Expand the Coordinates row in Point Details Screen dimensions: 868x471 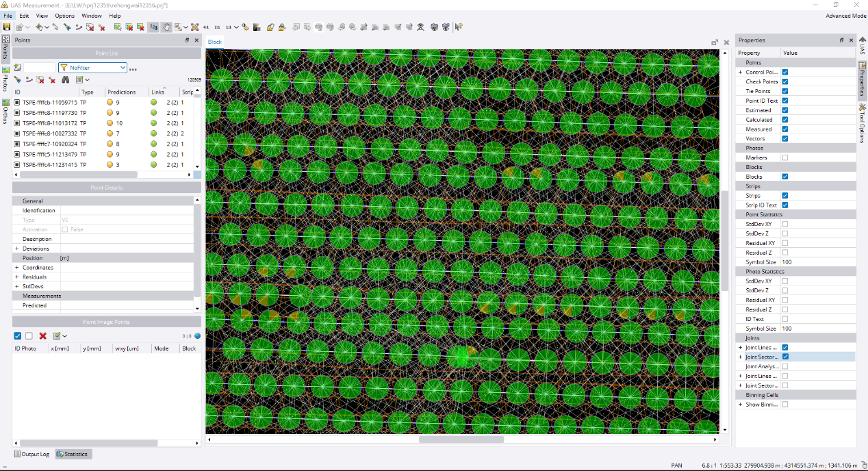(x=16, y=268)
